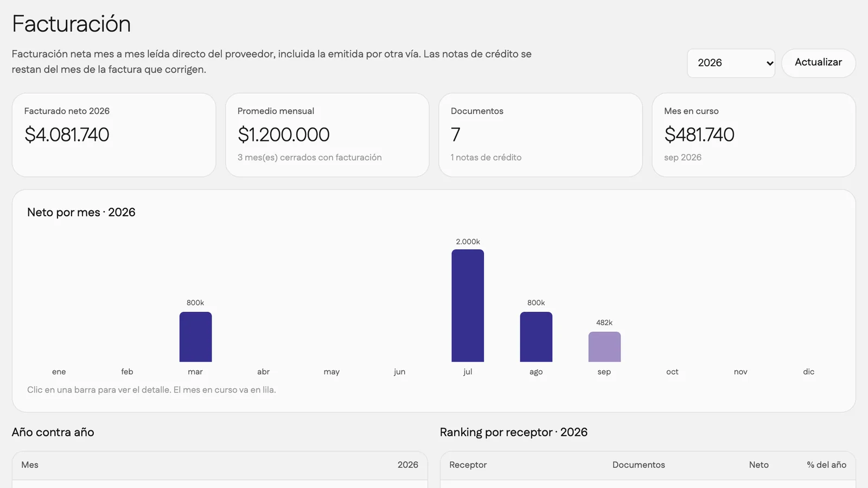Click the Receptor column header

468,465
